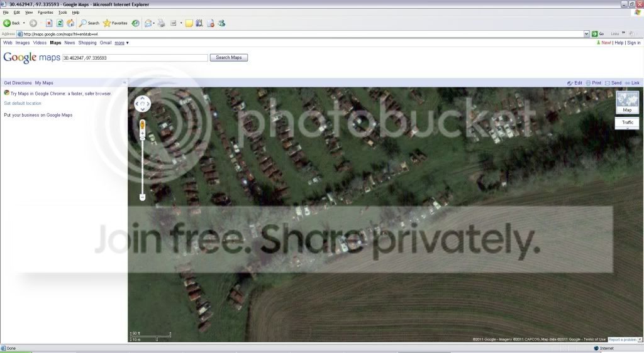
Task: Click the Try Maps in Google Chrome link
Action: click(x=61, y=94)
